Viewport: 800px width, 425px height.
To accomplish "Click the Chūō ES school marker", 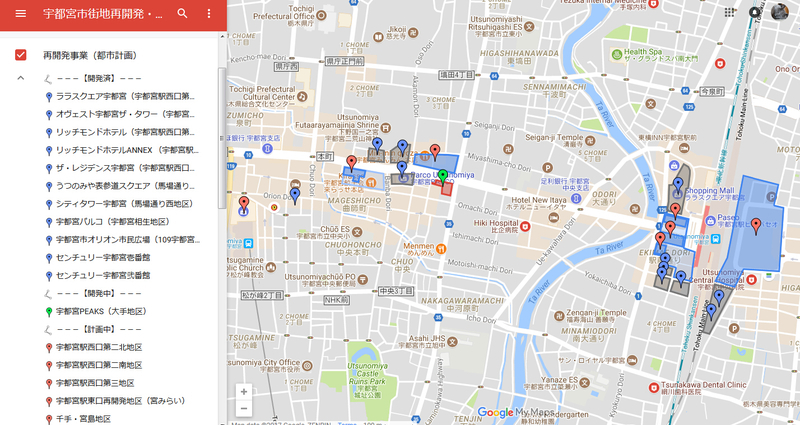I will pyautogui.click(x=357, y=232).
